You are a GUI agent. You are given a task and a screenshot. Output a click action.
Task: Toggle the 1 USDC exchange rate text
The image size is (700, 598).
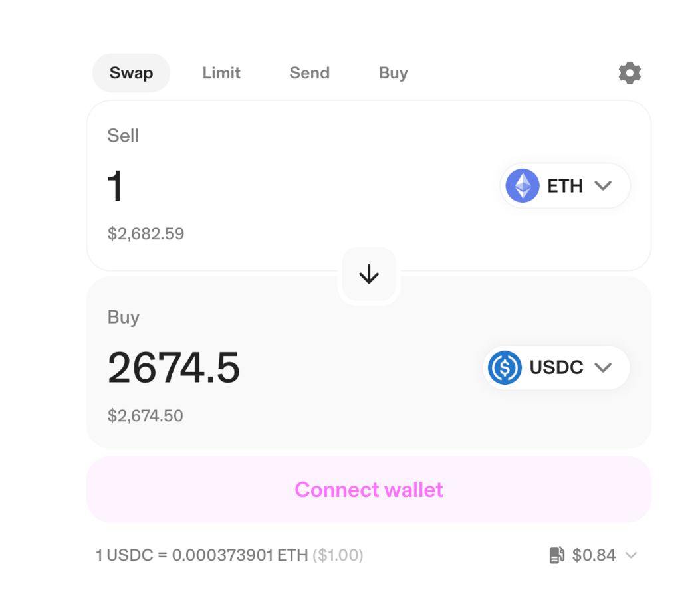229,555
